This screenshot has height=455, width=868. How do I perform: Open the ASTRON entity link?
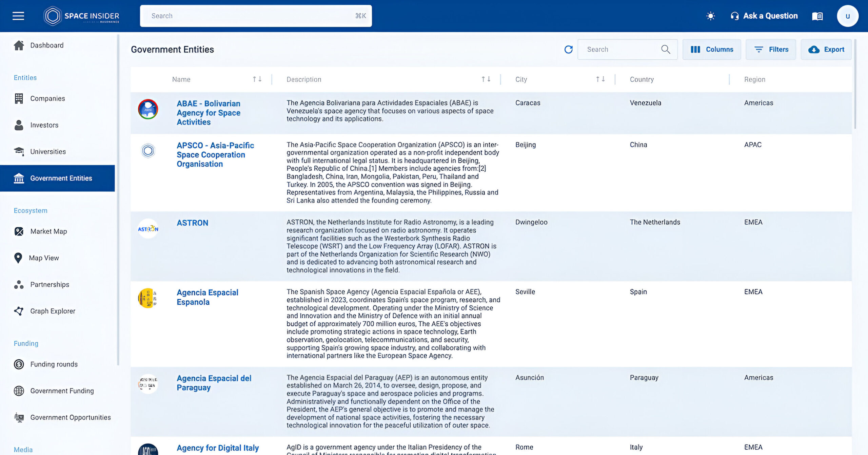coord(192,223)
